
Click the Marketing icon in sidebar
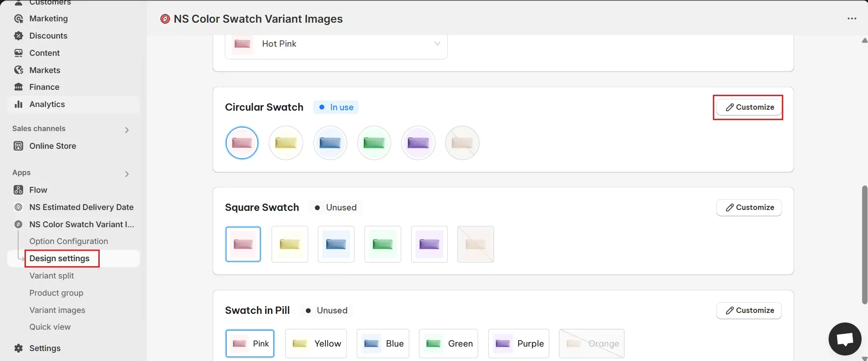pyautogui.click(x=19, y=19)
